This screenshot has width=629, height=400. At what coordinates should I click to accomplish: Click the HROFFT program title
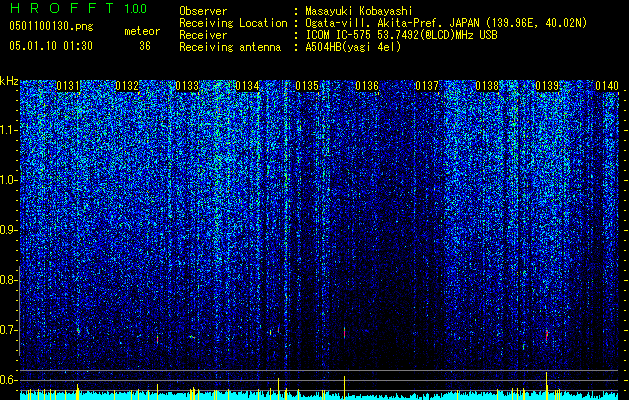coord(62,8)
